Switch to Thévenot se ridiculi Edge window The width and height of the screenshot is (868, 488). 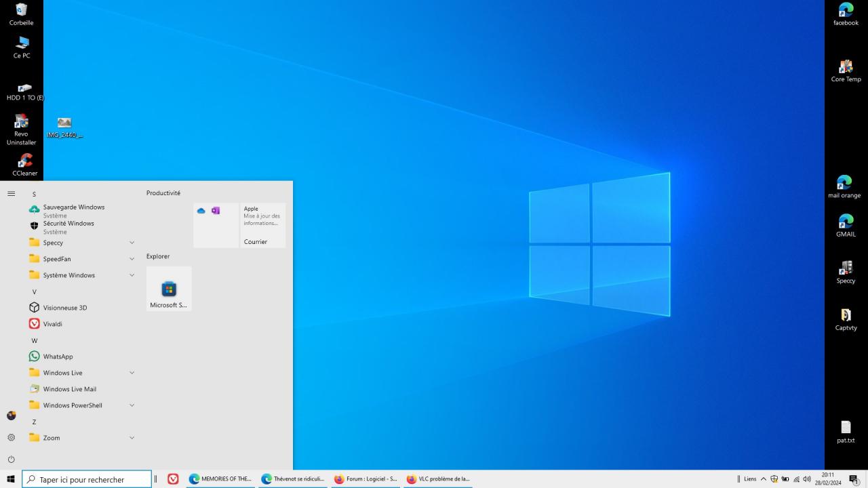pyautogui.click(x=293, y=479)
